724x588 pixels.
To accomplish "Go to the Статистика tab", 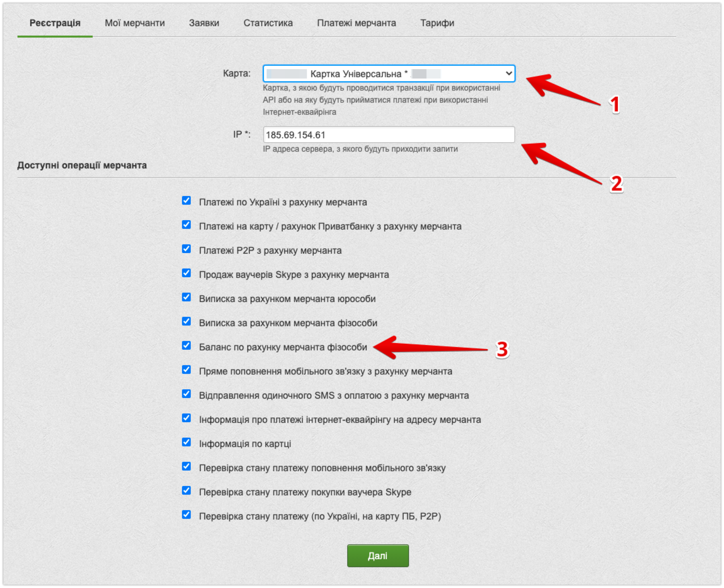I will [x=268, y=23].
